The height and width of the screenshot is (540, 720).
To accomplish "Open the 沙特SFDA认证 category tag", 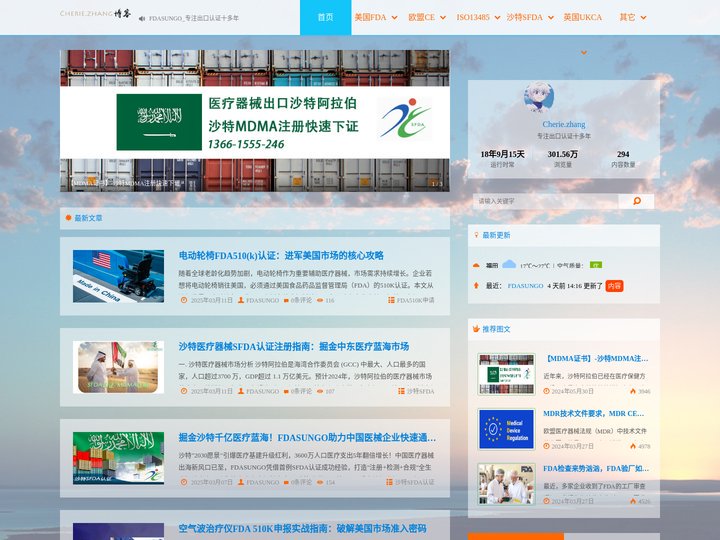I will click(414, 482).
